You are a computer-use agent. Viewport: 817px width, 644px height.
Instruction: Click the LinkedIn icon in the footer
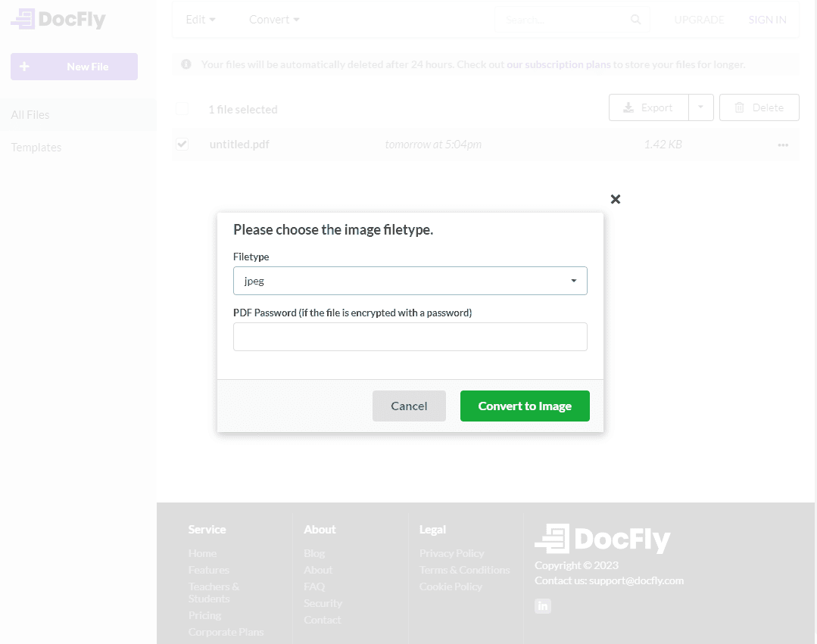(x=543, y=606)
